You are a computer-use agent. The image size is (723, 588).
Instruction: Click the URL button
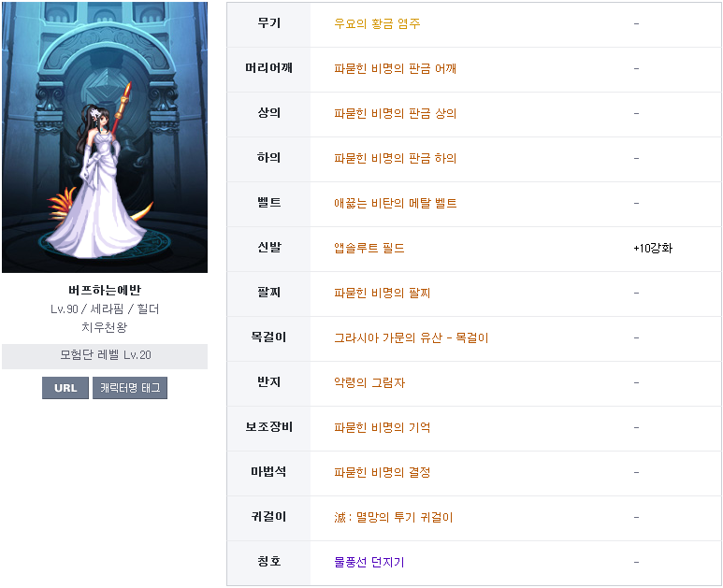point(65,388)
